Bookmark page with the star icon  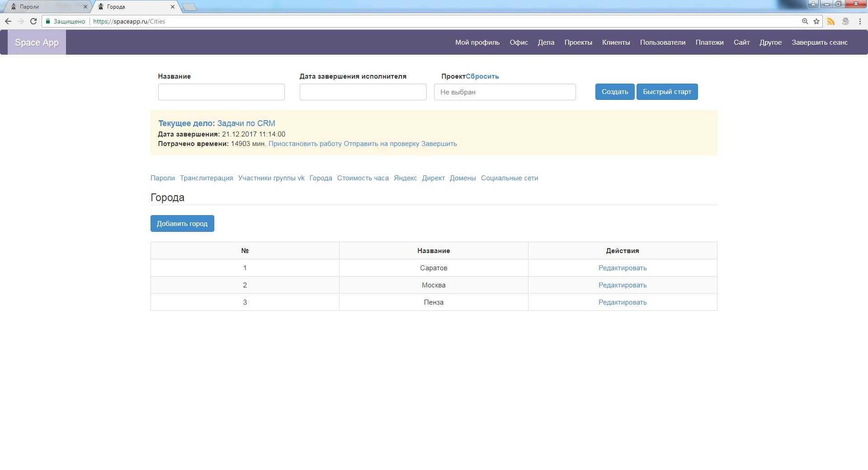tap(816, 21)
